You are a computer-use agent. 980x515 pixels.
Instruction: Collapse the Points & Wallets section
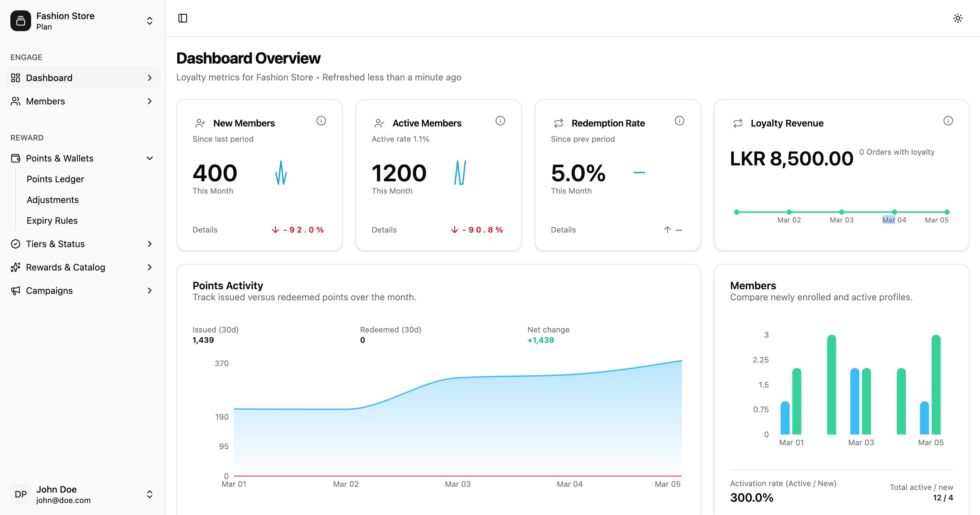tap(150, 158)
